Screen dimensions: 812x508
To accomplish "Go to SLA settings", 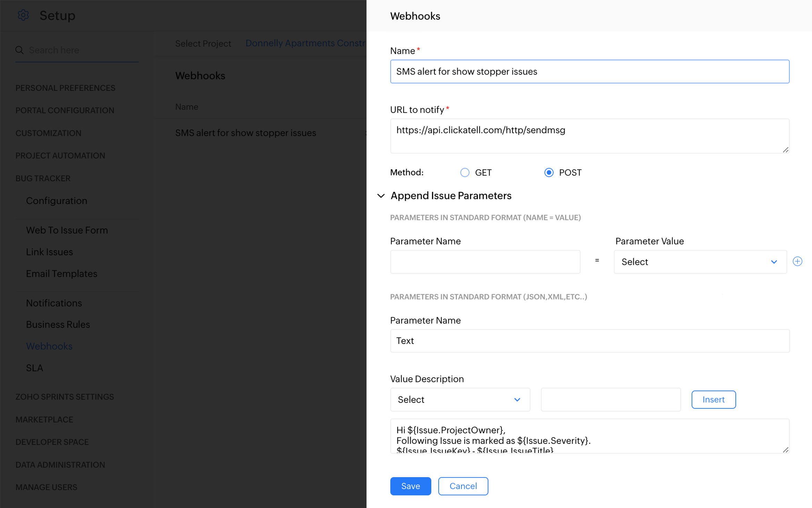I will pos(34,368).
